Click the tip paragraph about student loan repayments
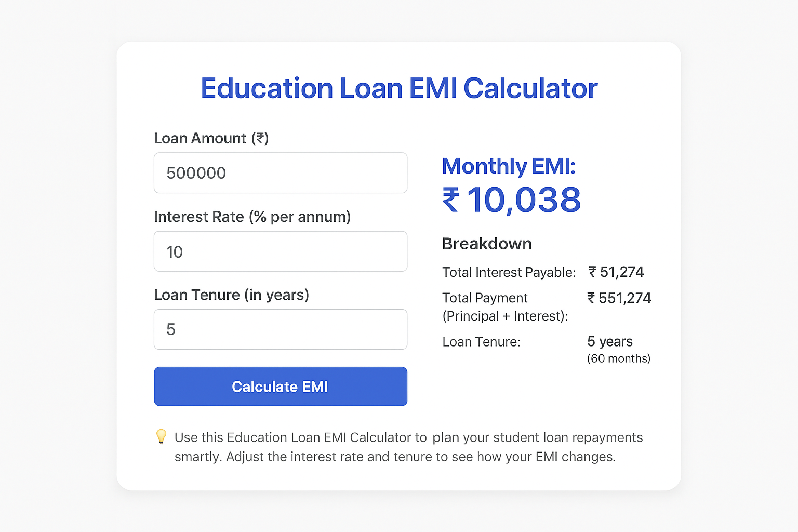 coord(408,447)
